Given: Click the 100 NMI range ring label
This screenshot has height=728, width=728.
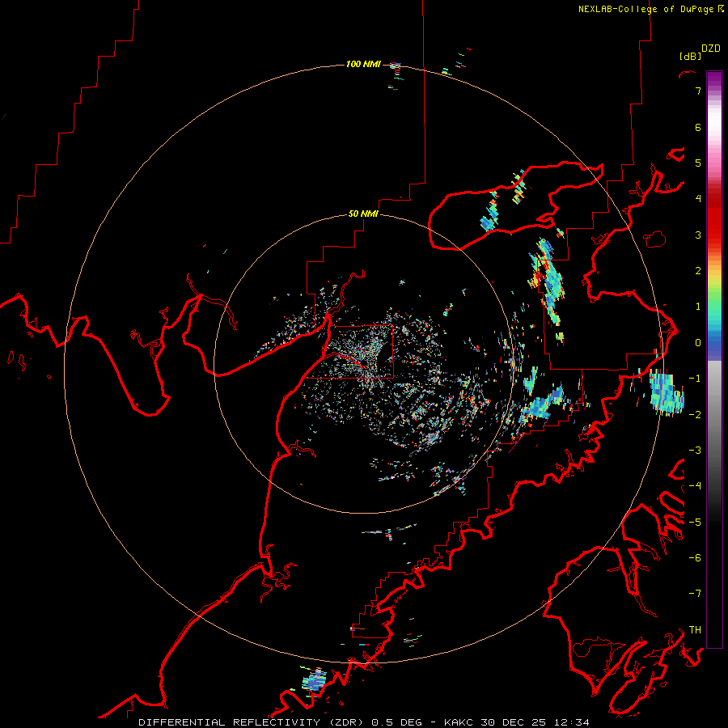Looking at the screenshot, I should point(363,64).
